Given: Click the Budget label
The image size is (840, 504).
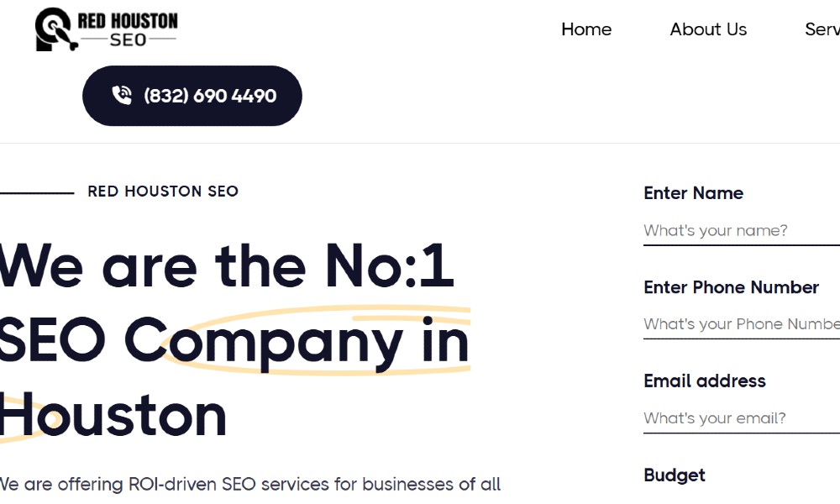Looking at the screenshot, I should pos(675,475).
